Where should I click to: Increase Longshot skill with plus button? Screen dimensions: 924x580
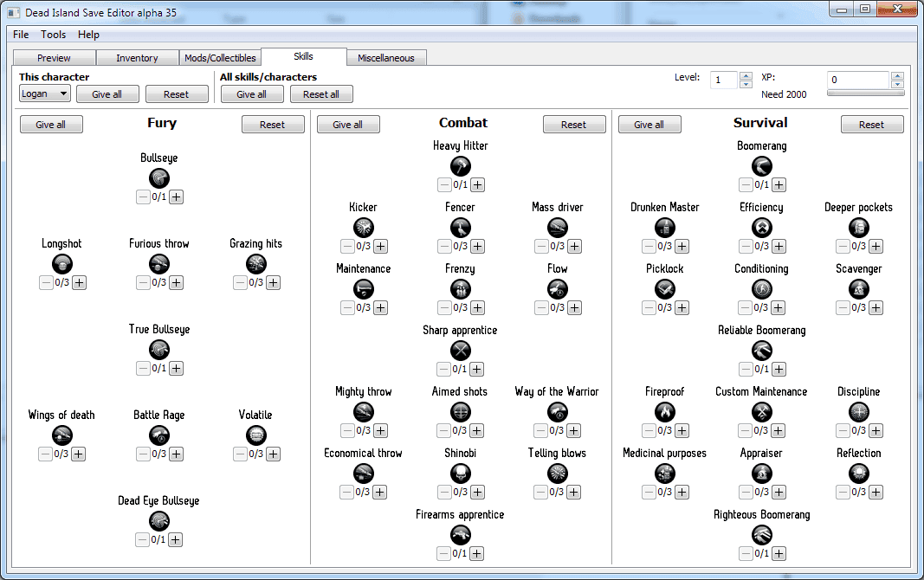[79, 282]
